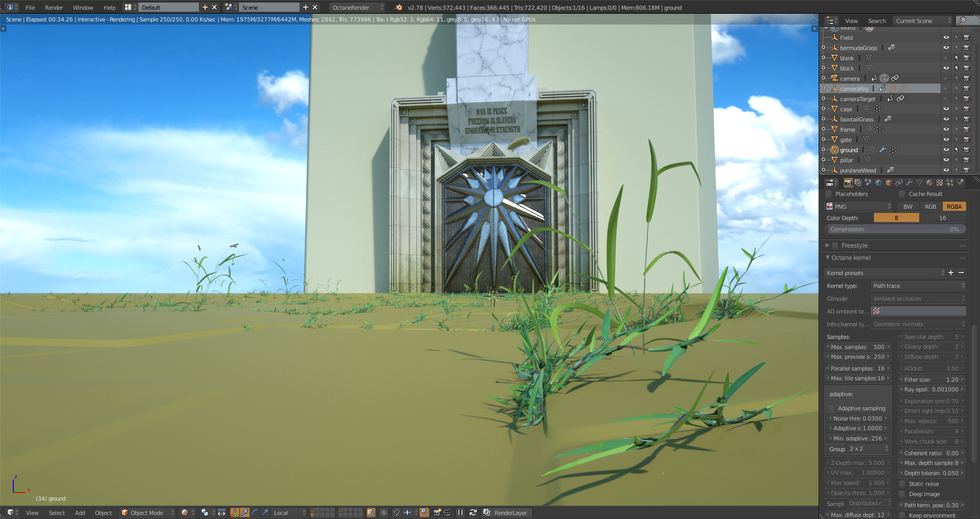The image size is (980, 519).
Task: Enable the Static noise checkbox
Action: 902,484
